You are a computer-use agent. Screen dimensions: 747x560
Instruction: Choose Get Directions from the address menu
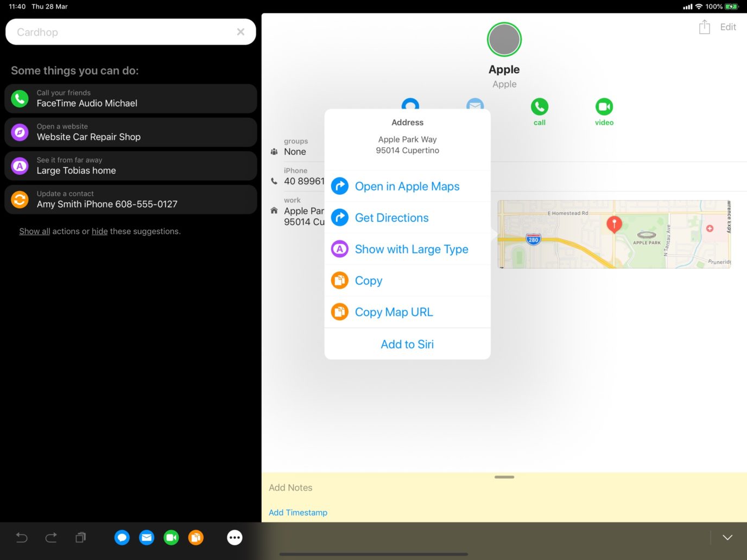(x=391, y=217)
